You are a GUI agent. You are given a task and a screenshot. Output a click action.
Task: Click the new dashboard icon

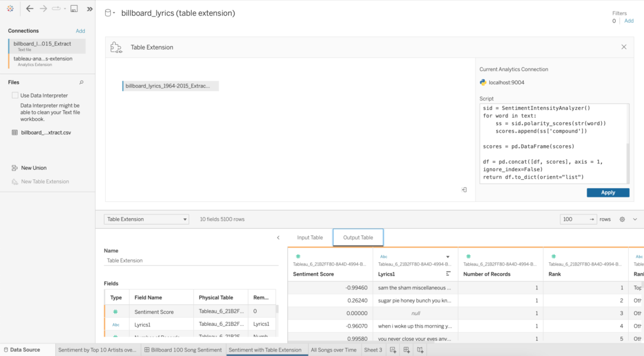(x=407, y=350)
